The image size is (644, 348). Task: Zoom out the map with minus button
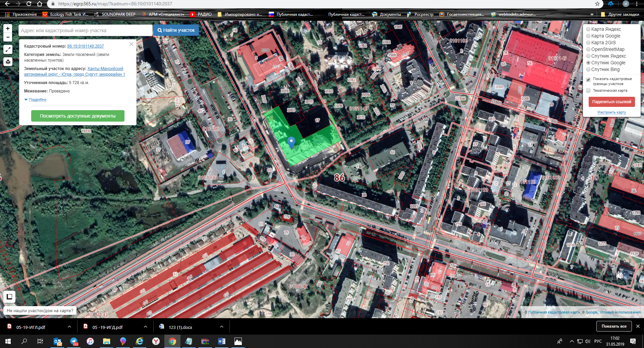tap(8, 37)
